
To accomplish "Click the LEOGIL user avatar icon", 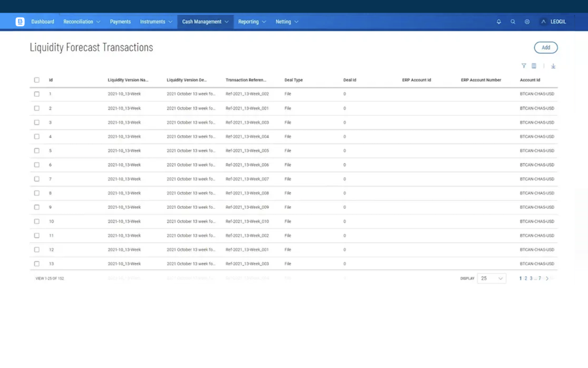I will coord(543,22).
